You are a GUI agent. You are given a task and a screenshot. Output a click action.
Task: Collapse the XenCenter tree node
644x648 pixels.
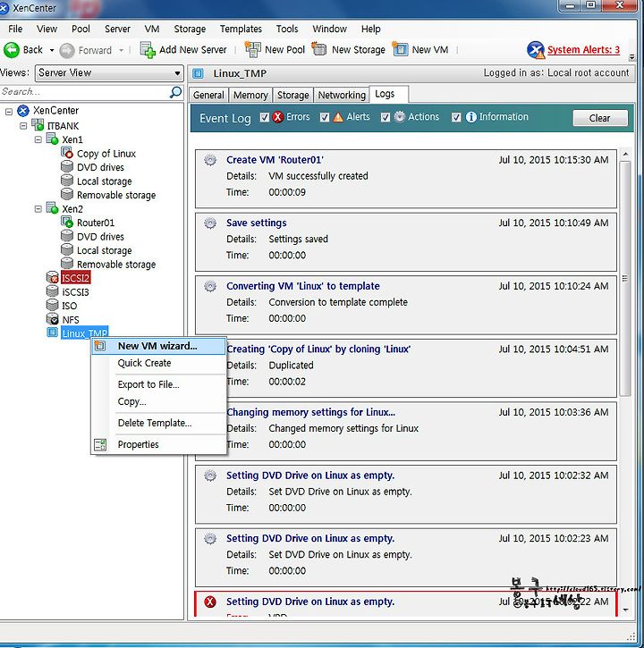click(9, 111)
